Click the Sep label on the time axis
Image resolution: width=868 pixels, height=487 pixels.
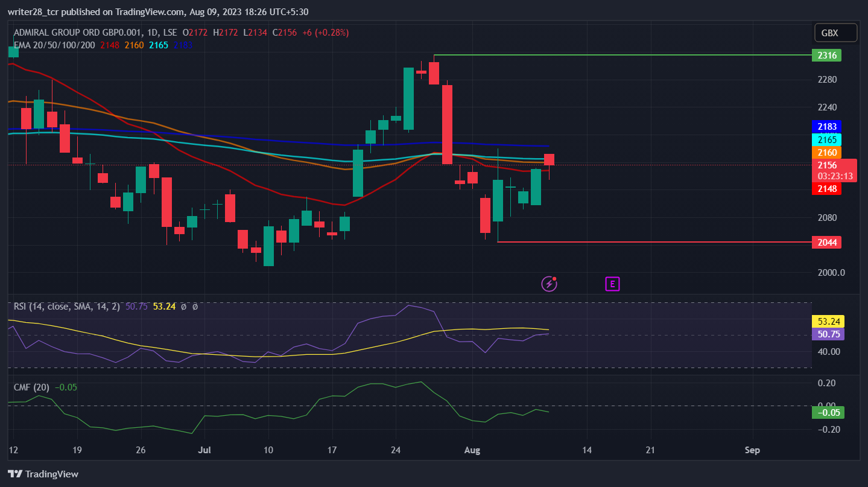[752, 450]
